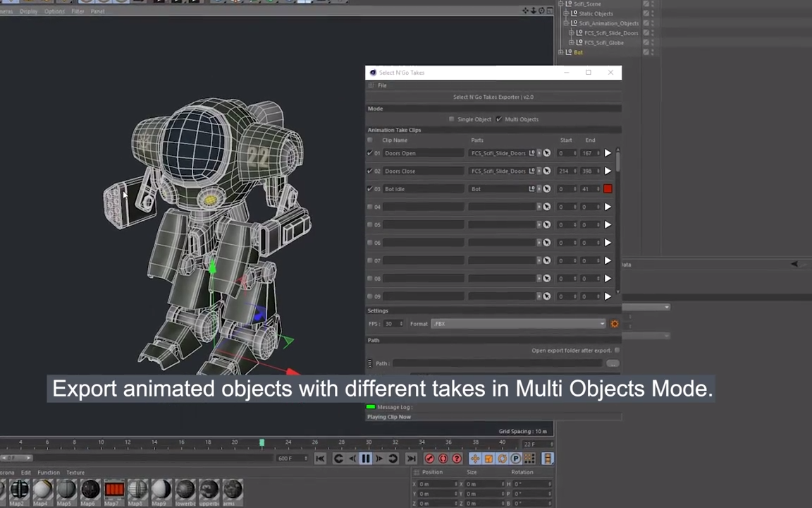Toggle point level animation dots icon
Image resolution: width=812 pixels, height=508 pixels.
pos(529,459)
